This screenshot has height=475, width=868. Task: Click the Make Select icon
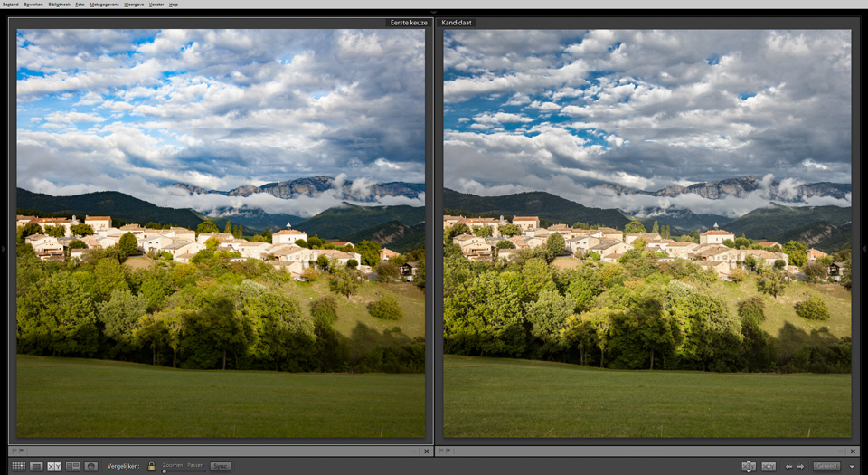pyautogui.click(x=769, y=466)
